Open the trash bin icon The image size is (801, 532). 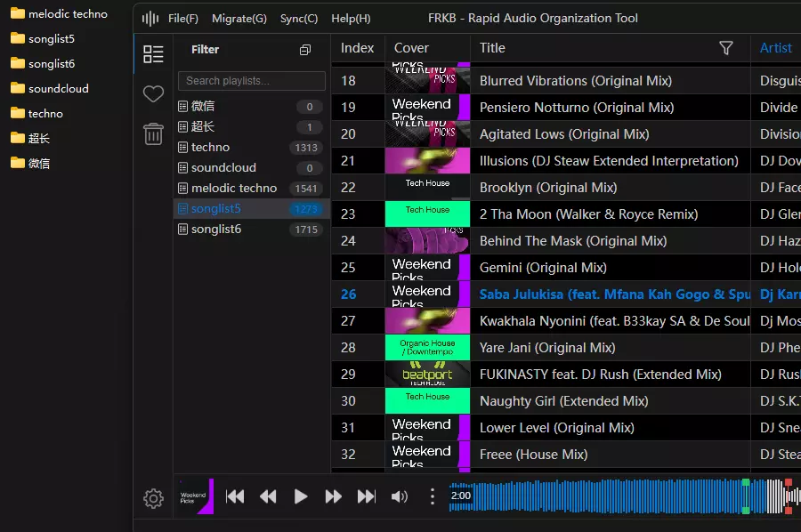pos(153,133)
